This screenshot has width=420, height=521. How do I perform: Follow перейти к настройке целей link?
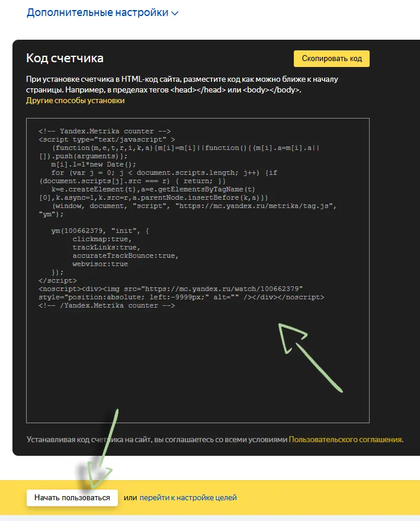pyautogui.click(x=188, y=498)
